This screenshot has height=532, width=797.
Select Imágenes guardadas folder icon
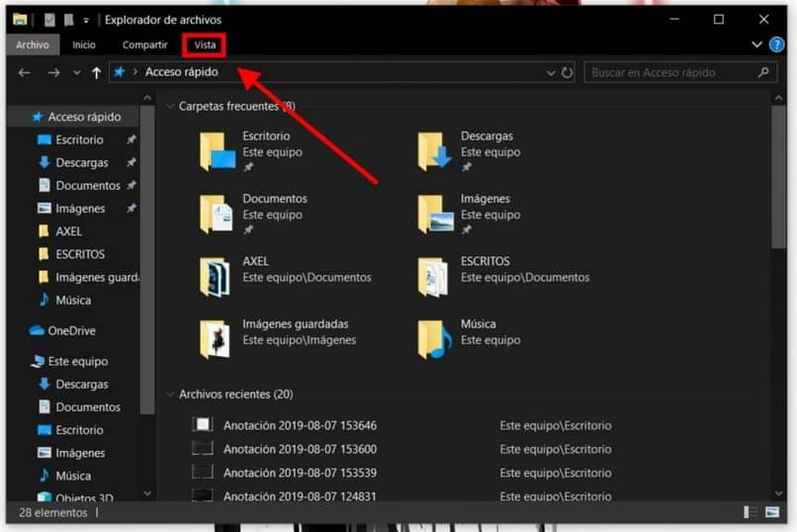[215, 339]
